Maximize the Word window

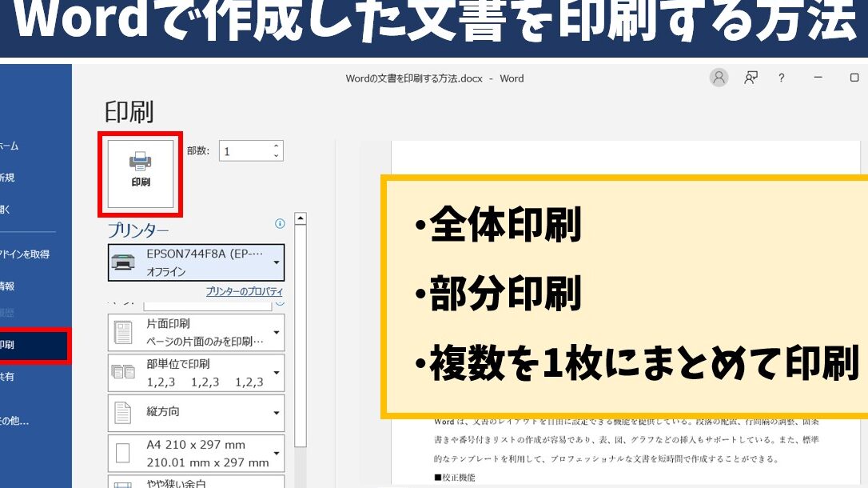click(854, 78)
